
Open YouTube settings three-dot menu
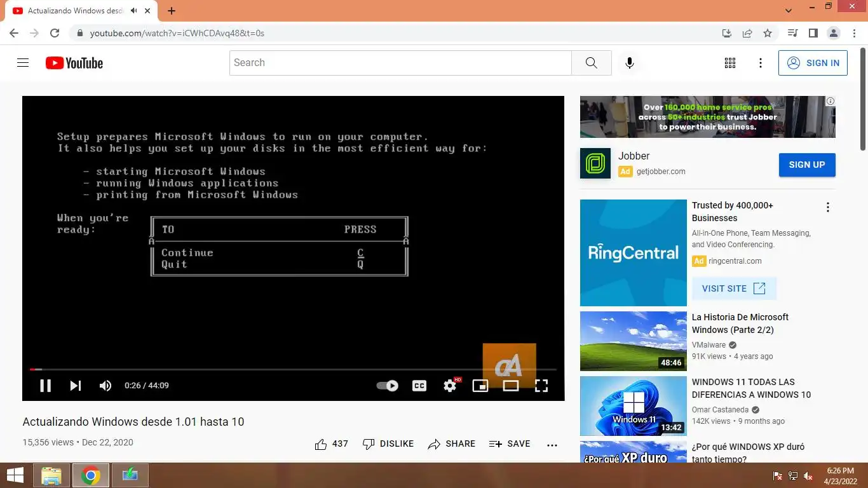(761, 63)
